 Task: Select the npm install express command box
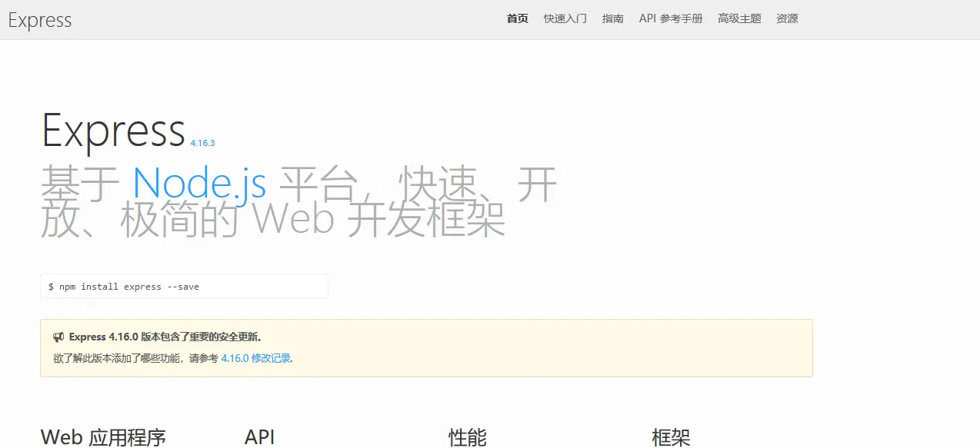(x=185, y=286)
